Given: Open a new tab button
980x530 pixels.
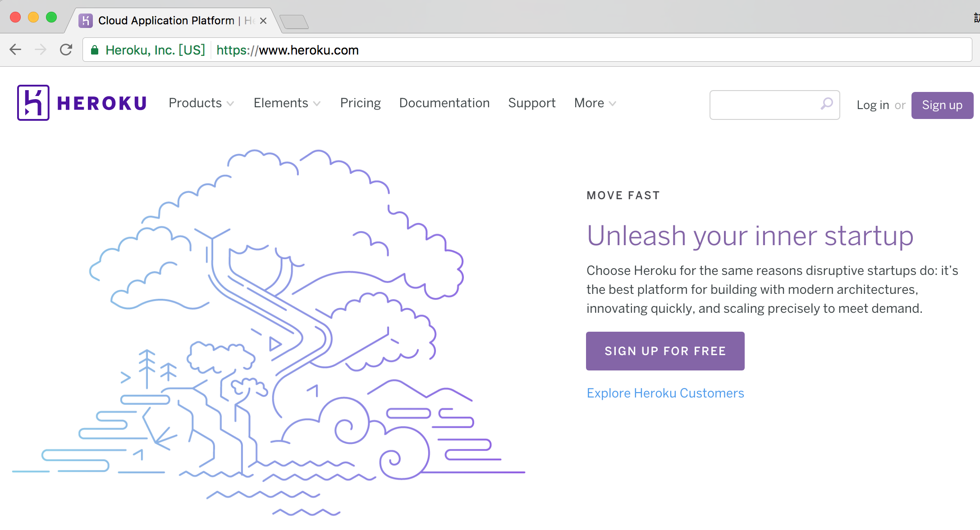Looking at the screenshot, I should click(294, 22).
